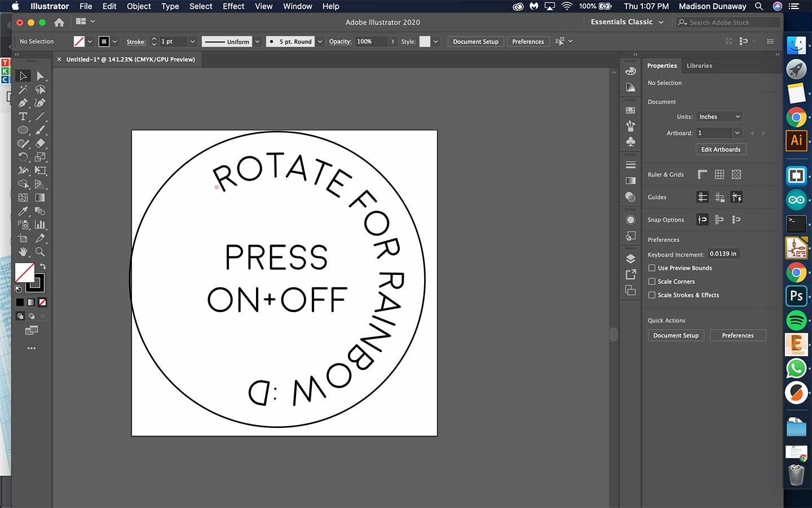Activate the Zoom tool

(40, 252)
